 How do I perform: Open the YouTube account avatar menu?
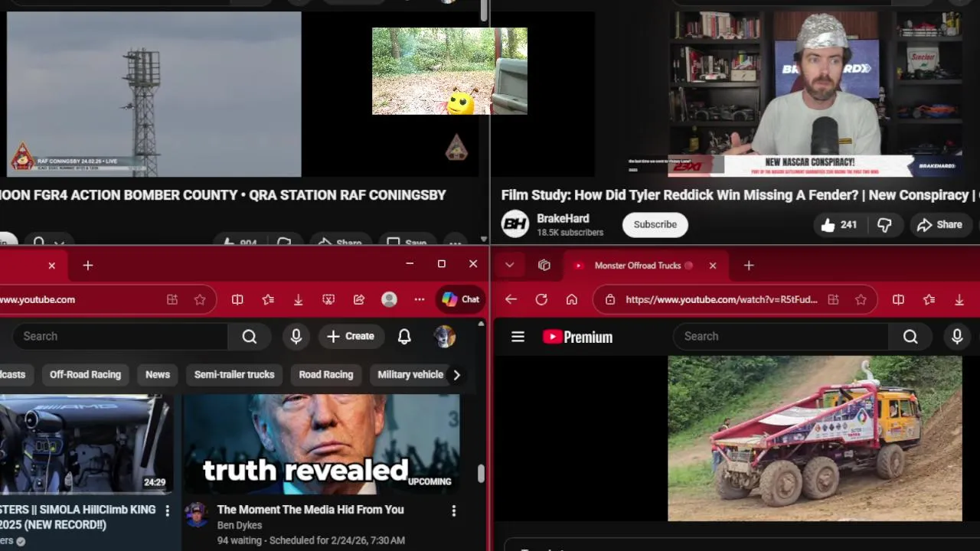coord(444,336)
